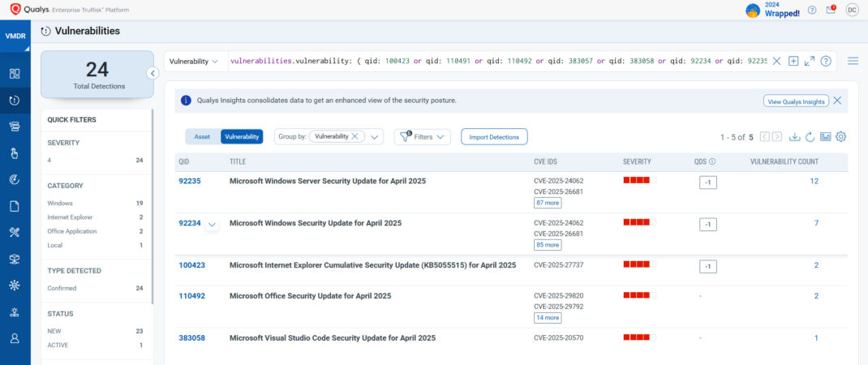Click the download tray sidebar icon

point(15,311)
